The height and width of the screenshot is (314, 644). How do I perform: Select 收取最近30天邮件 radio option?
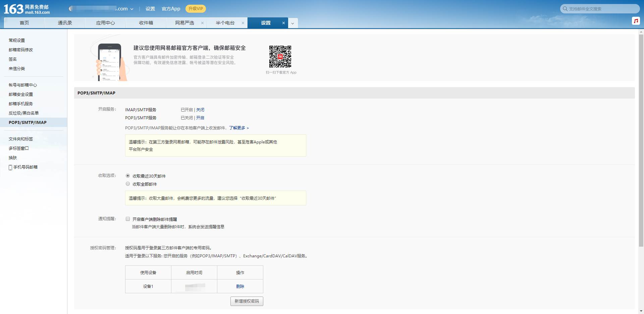click(128, 176)
